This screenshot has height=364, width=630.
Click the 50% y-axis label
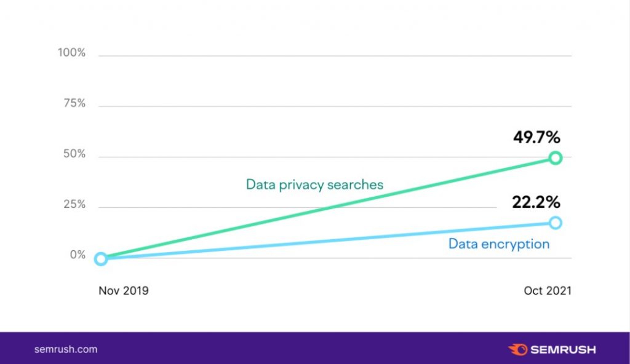click(74, 154)
